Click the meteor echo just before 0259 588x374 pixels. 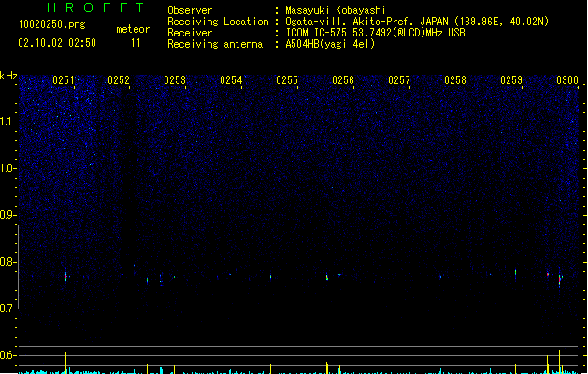516,272
